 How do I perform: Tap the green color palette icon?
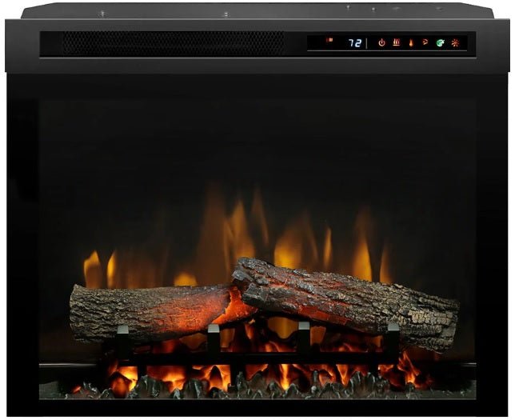click(440, 42)
